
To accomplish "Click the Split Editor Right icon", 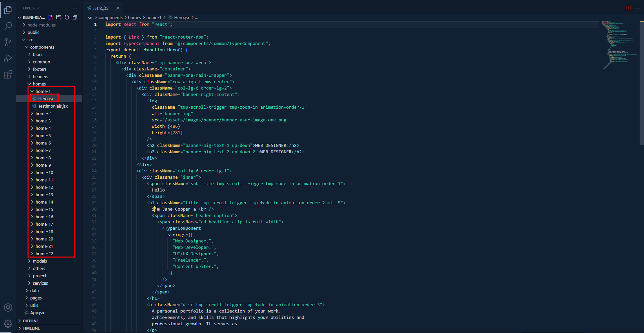I will pyautogui.click(x=628, y=8).
